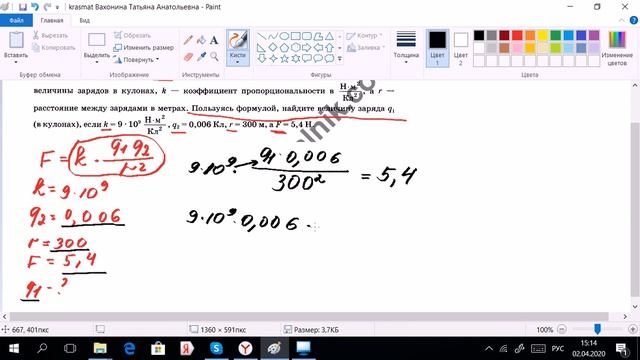Open the Windows Start menu
Image resolution: width=640 pixels, height=360 pixels.
[13, 348]
